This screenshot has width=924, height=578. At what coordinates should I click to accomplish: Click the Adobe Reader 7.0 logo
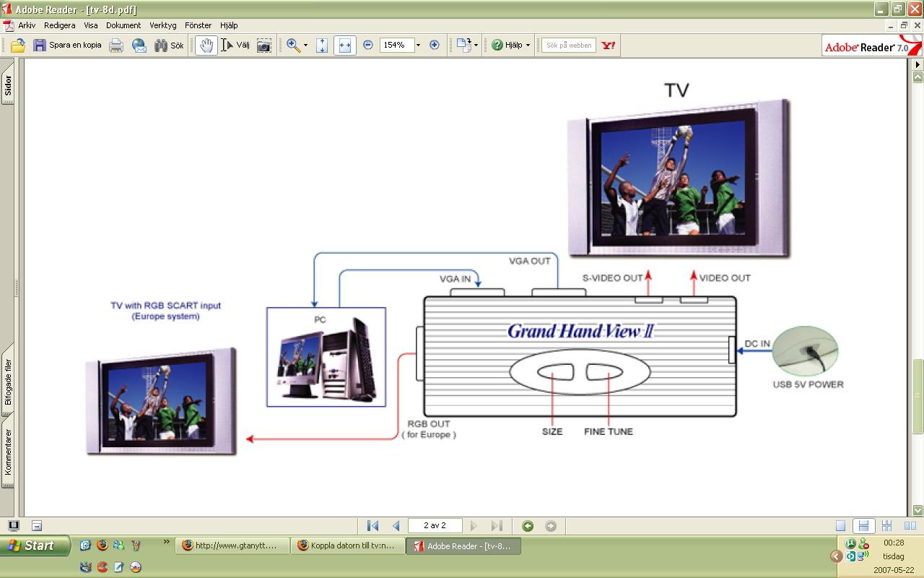871,47
